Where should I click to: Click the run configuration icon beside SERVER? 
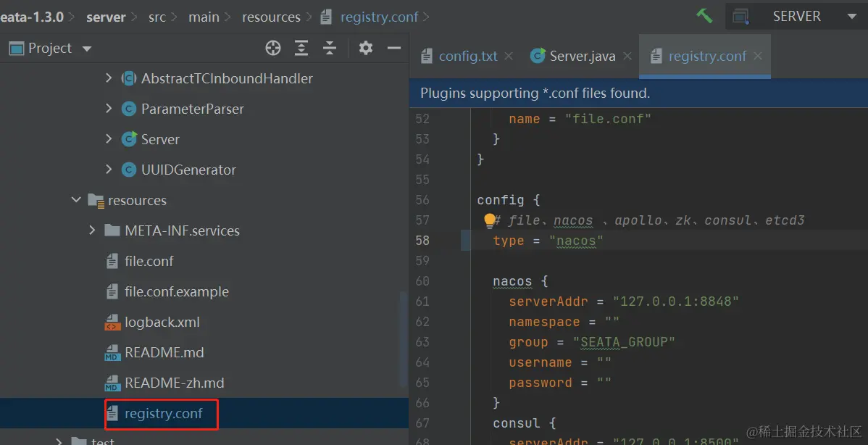[x=740, y=17]
